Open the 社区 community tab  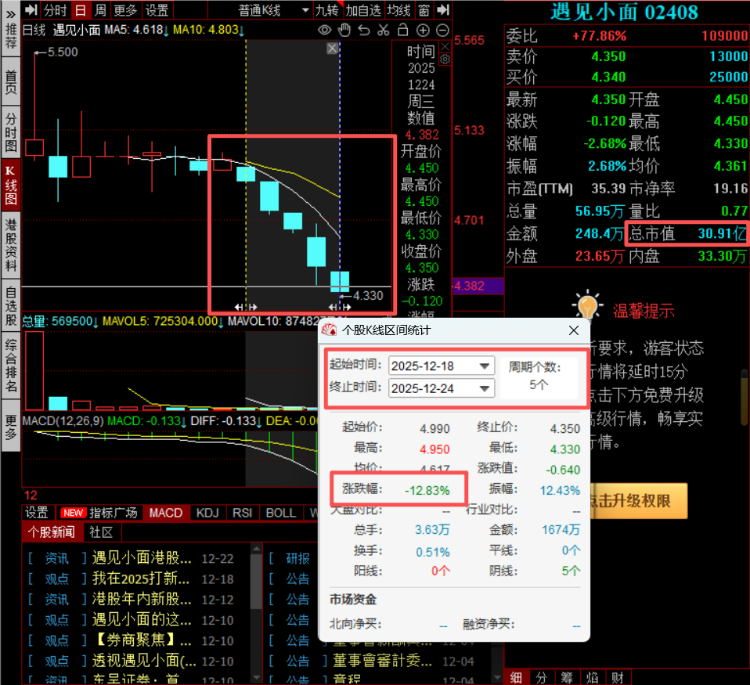tap(101, 532)
